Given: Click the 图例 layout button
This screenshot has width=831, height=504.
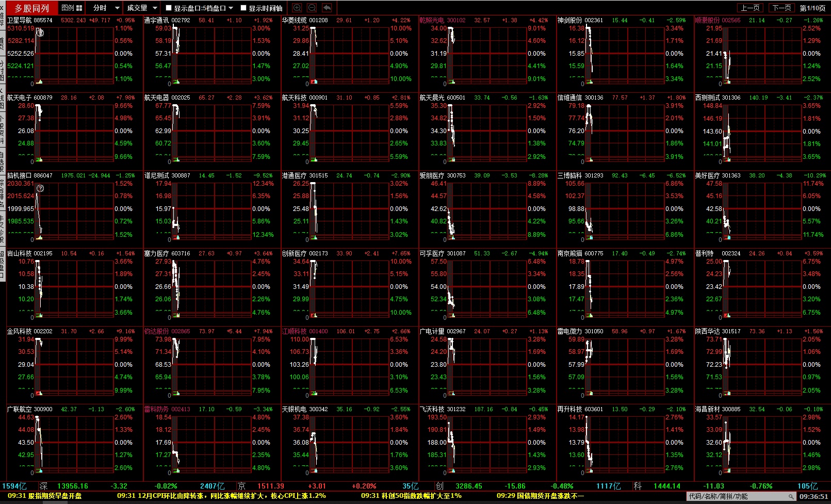Looking at the screenshot, I should tap(72, 8).
